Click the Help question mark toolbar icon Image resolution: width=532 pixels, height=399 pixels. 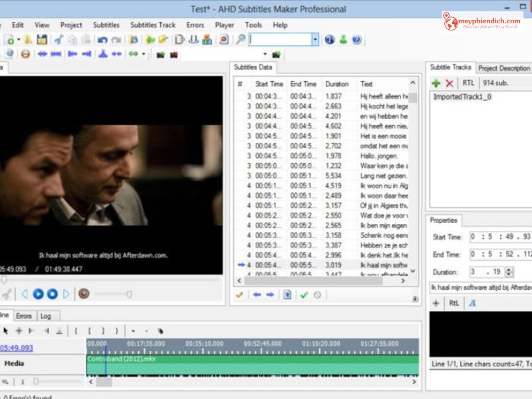(357, 39)
